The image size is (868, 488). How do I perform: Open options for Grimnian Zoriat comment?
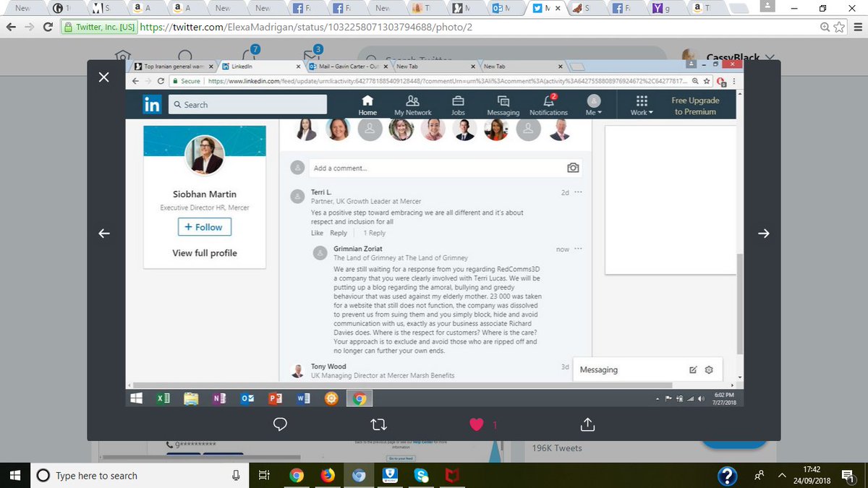tap(577, 249)
